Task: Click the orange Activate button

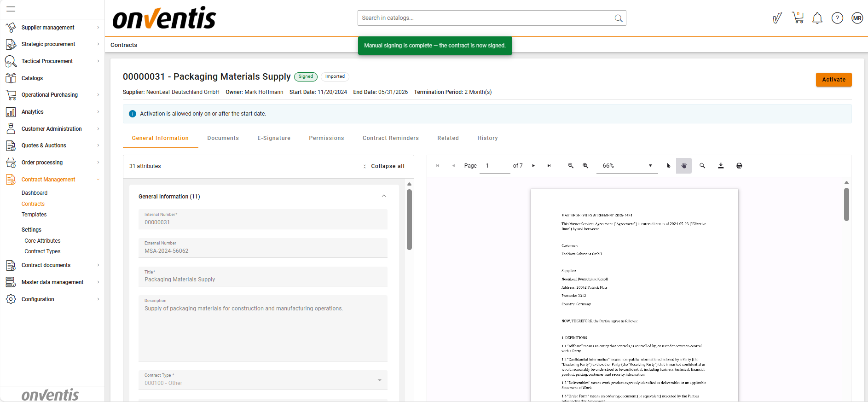Action: 833,80
